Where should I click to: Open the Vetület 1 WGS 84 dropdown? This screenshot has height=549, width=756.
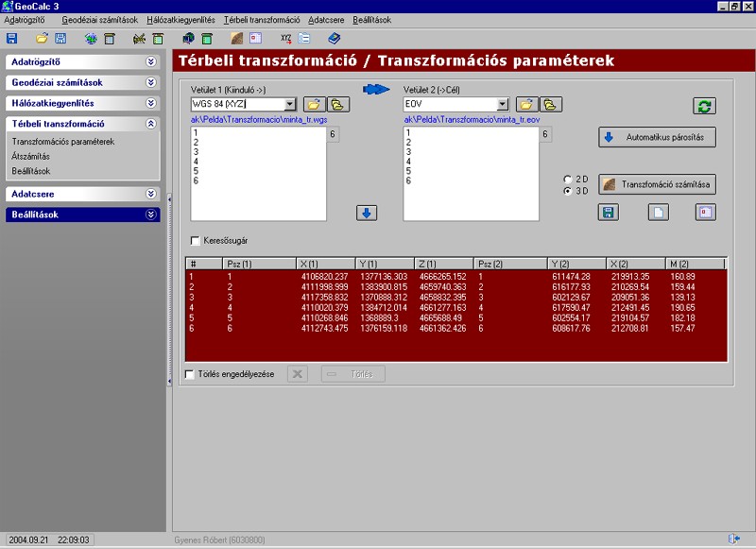click(x=289, y=104)
